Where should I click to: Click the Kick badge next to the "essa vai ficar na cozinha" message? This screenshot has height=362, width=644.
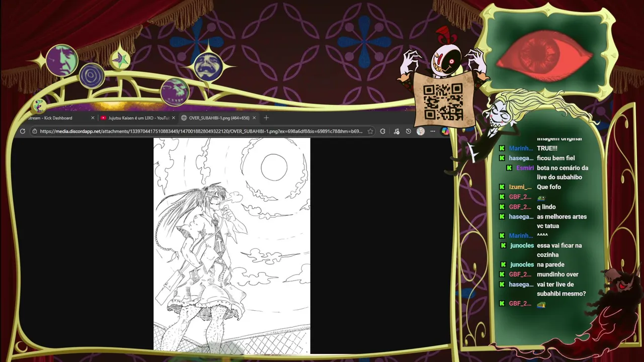(503, 245)
